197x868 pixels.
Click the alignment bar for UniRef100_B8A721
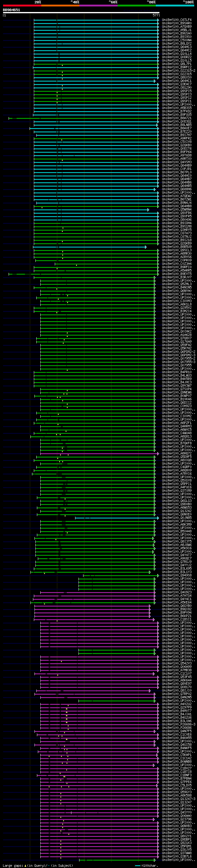(83, 118)
